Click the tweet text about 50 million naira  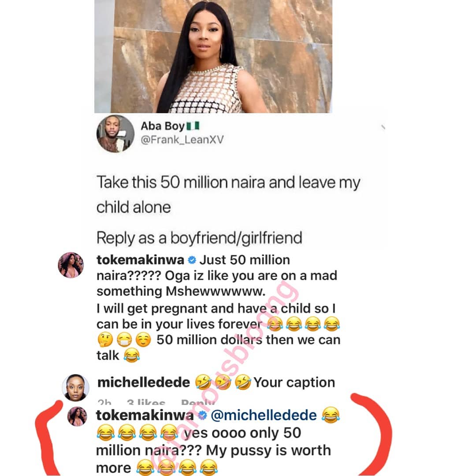228,194
